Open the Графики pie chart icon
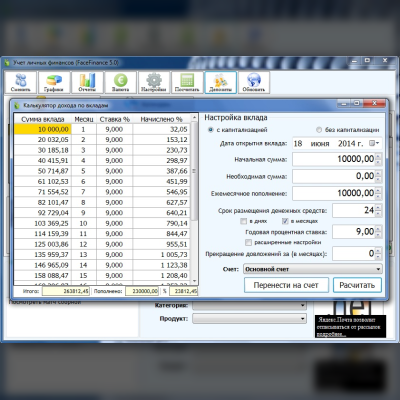The image size is (400, 400). click(x=54, y=82)
